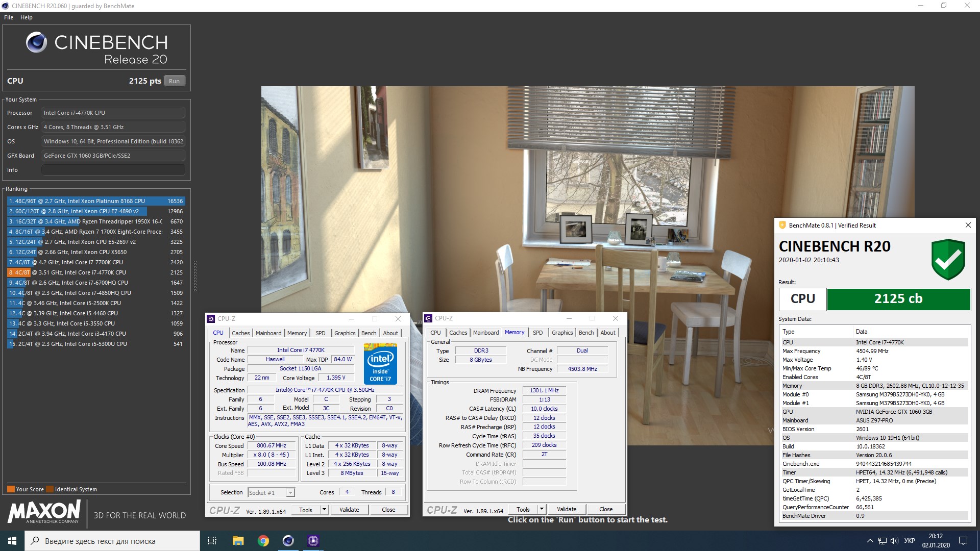Open Google Chrome from the taskbar

point(263,541)
